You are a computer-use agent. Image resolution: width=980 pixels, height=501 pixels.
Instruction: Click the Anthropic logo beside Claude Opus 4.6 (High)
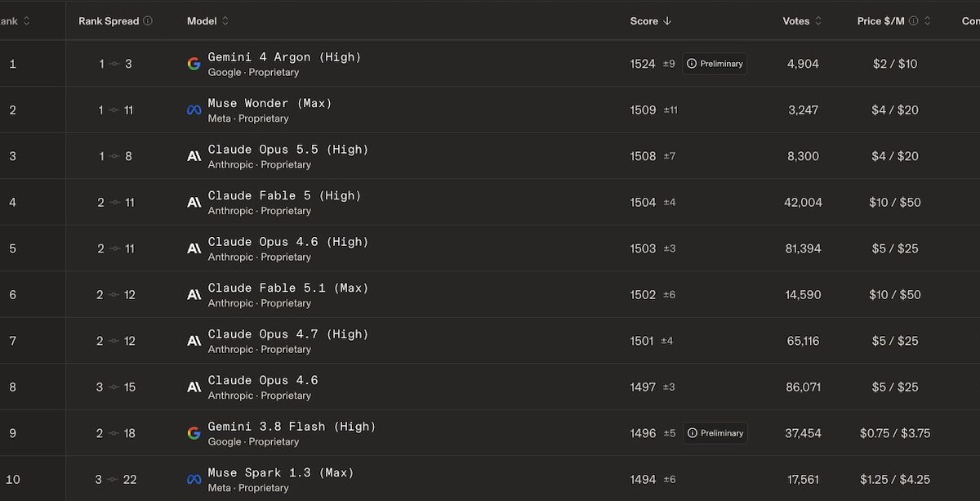(194, 248)
